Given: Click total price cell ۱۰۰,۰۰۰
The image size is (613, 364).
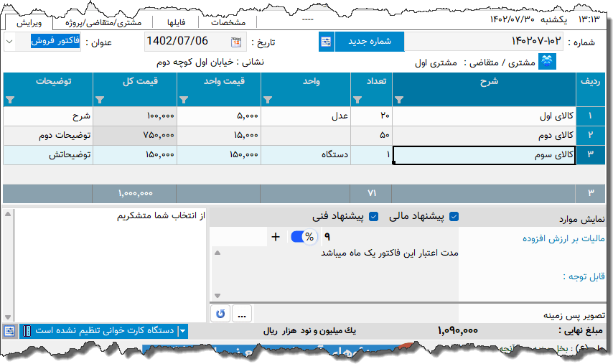Looking at the screenshot, I should tap(135, 116).
